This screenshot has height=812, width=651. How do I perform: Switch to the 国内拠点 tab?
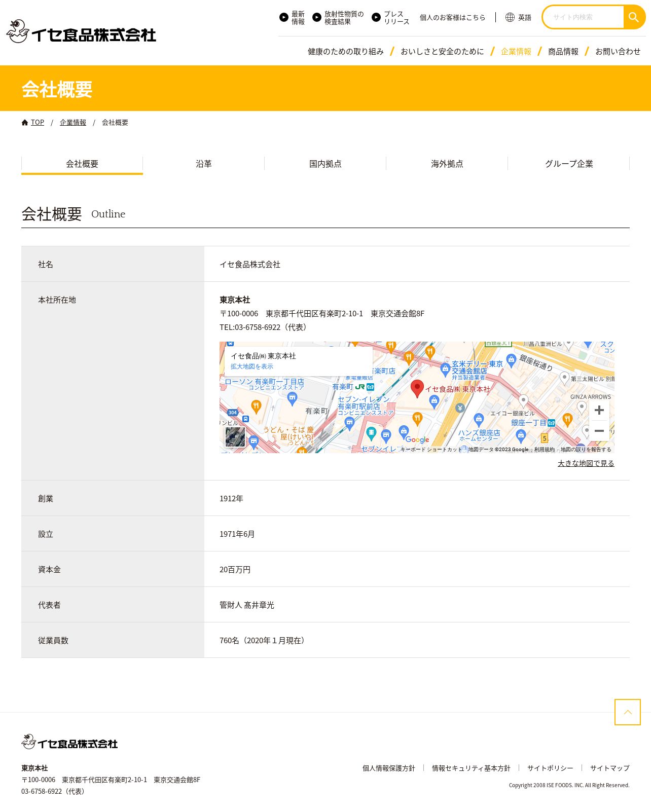coord(325,164)
